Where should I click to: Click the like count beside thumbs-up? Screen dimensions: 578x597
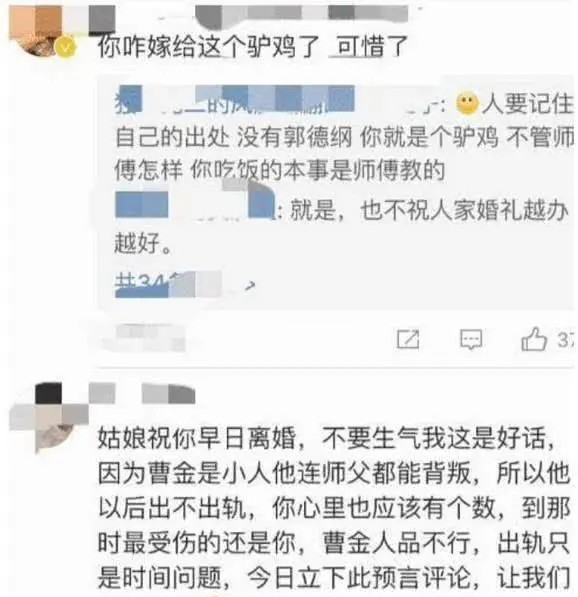566,339
